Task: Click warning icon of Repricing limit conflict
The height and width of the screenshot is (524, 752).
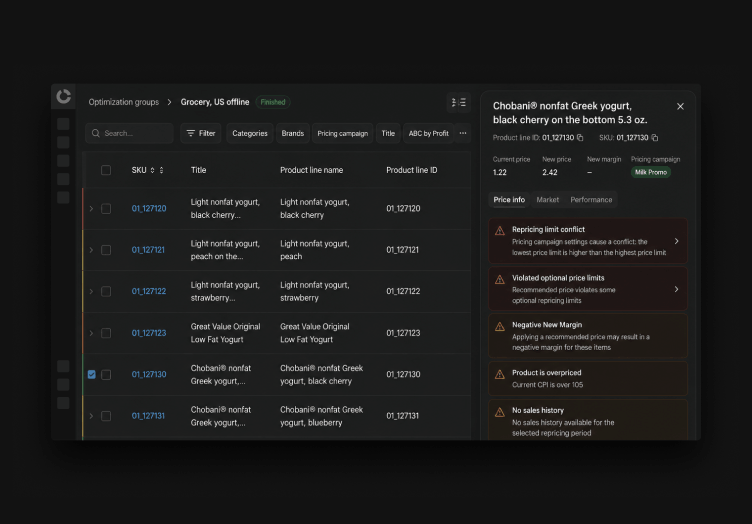Action: pyautogui.click(x=500, y=231)
